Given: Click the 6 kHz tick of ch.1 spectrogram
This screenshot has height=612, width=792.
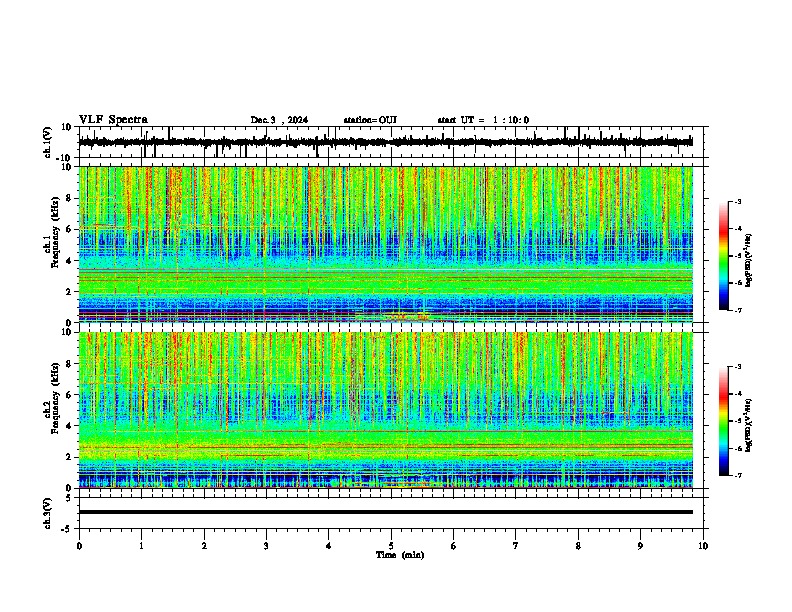Looking at the screenshot, I should pyautogui.click(x=70, y=229).
